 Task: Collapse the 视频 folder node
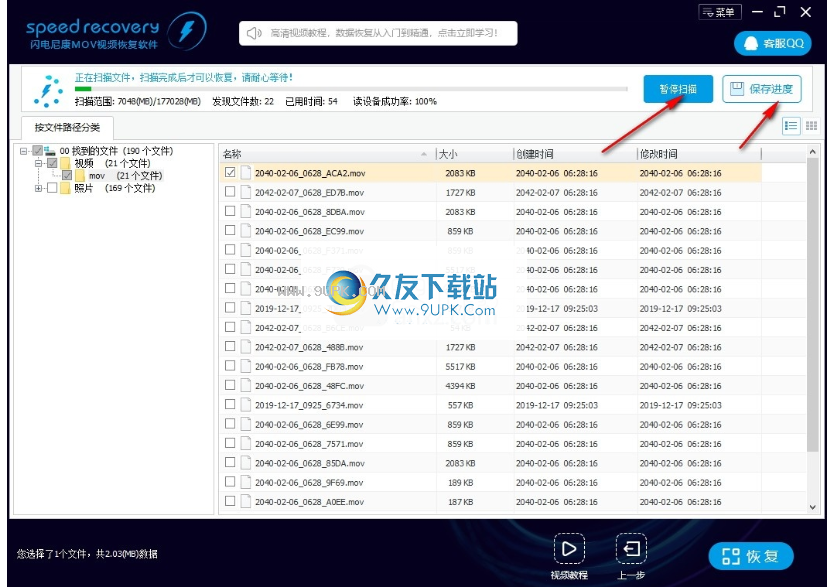(38, 163)
